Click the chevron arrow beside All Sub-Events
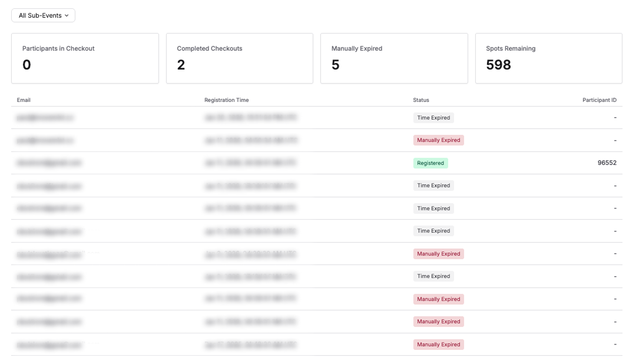The image size is (636, 364). pos(67,15)
